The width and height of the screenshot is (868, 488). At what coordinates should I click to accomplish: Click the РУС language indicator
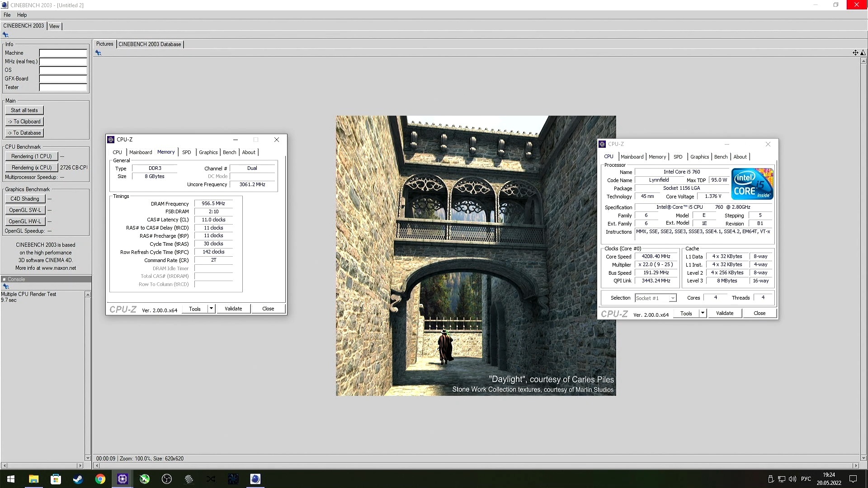(x=806, y=479)
